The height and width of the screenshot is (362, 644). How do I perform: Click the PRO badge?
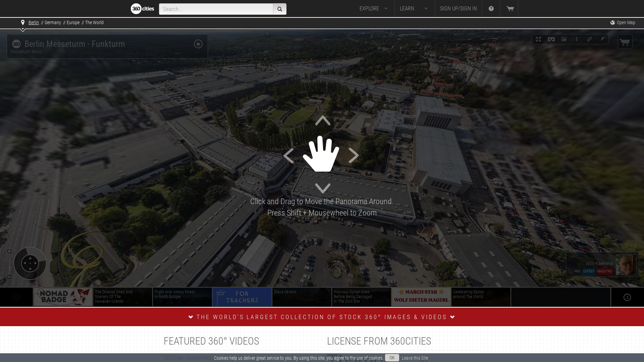(577, 271)
